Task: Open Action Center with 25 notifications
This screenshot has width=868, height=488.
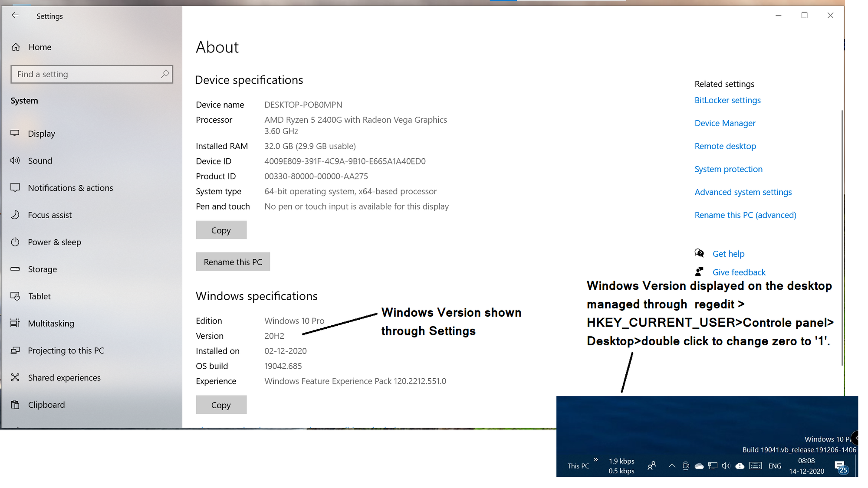Action: pyautogui.click(x=841, y=467)
